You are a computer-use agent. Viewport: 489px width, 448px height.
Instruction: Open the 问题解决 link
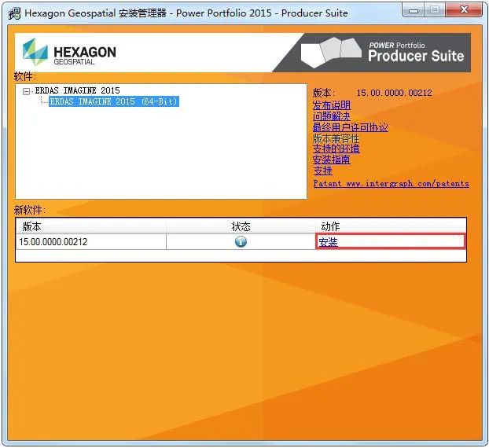pos(331,116)
